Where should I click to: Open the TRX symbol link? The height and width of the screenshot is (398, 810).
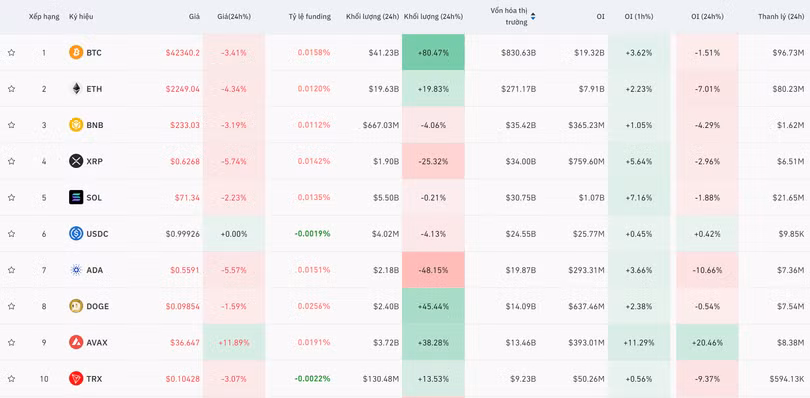94,379
